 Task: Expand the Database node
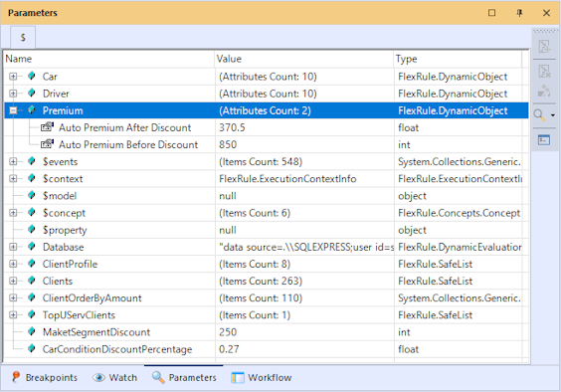pos(13,247)
